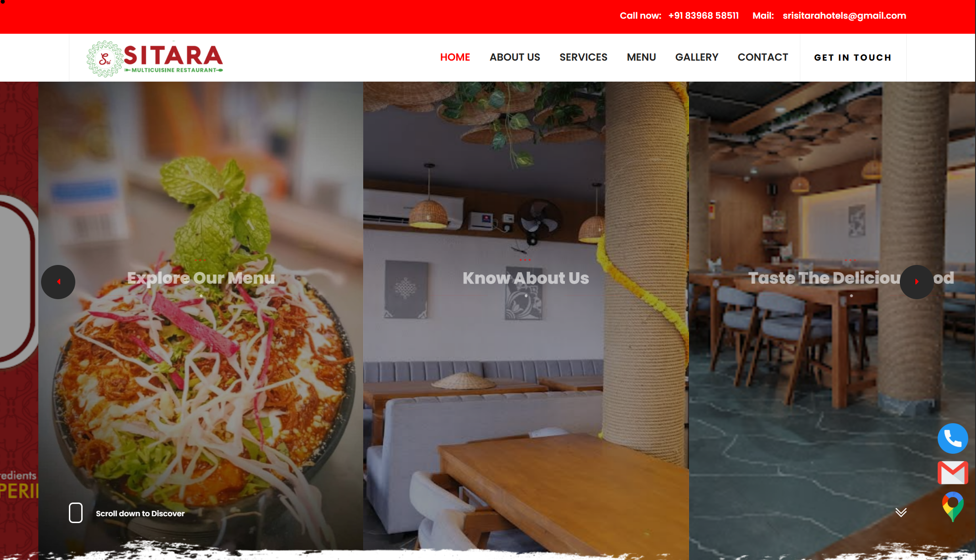Click the Sri Sitara restaurant logo
This screenshot has height=560, width=976.
[x=155, y=58]
